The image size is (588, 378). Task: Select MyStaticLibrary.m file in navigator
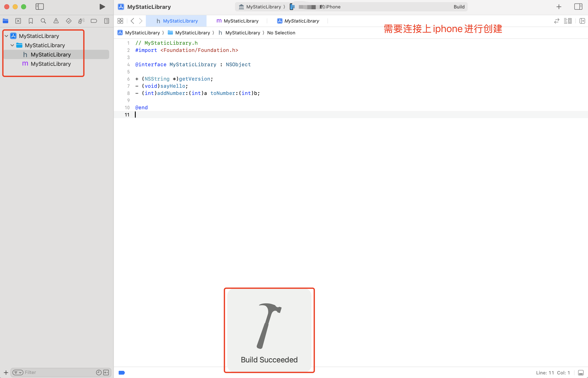(x=51, y=64)
